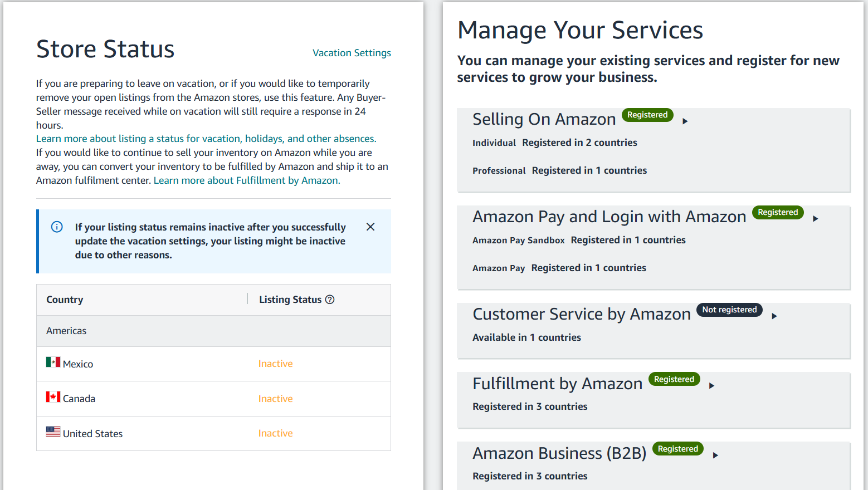Click the United States flag icon
Screen dimensions: 868x490
(x=53, y=432)
